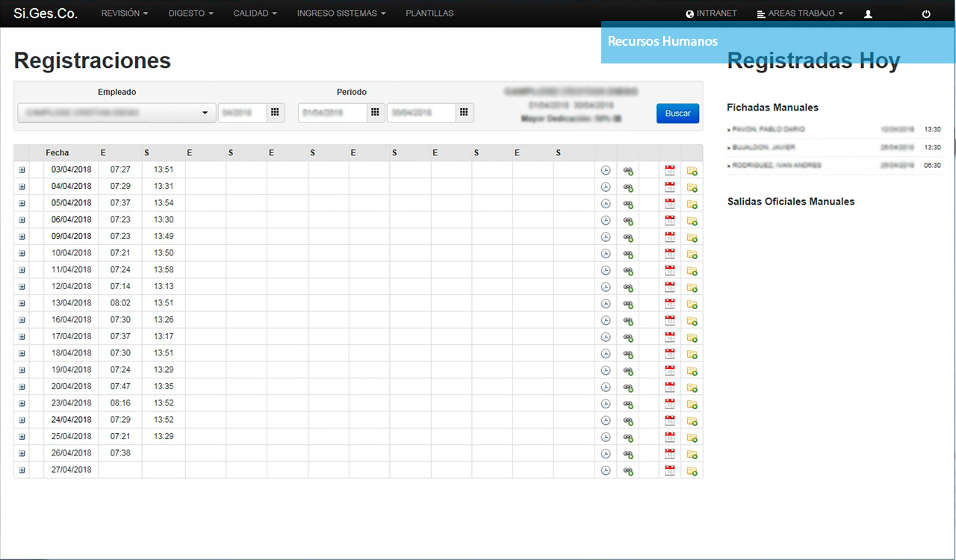Click the Periodo start date field
Image resolution: width=956 pixels, height=560 pixels.
click(x=332, y=113)
